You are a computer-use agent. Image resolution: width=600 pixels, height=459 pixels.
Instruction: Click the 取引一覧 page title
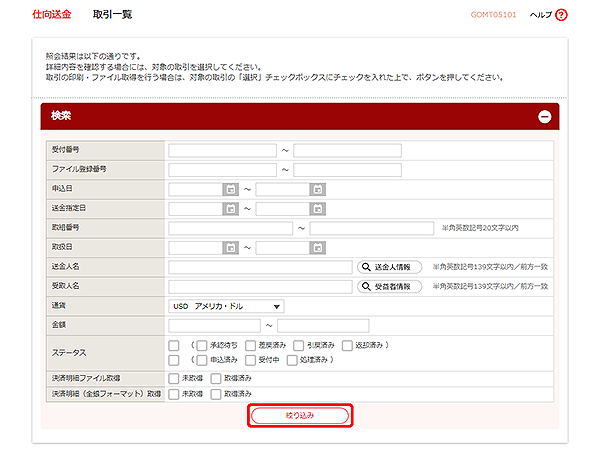point(112,15)
